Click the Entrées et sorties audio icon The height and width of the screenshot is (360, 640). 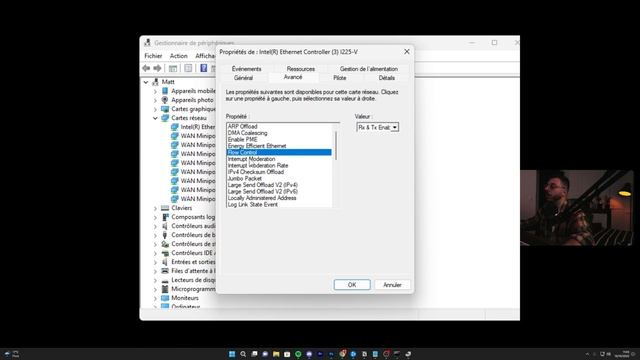pyautogui.click(x=165, y=262)
